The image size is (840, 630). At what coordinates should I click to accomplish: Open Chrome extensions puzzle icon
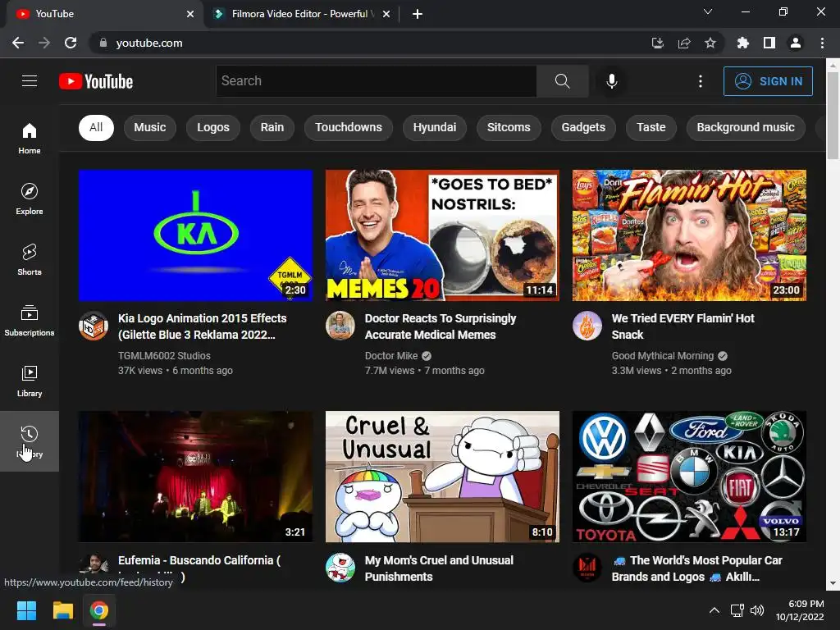[743, 43]
